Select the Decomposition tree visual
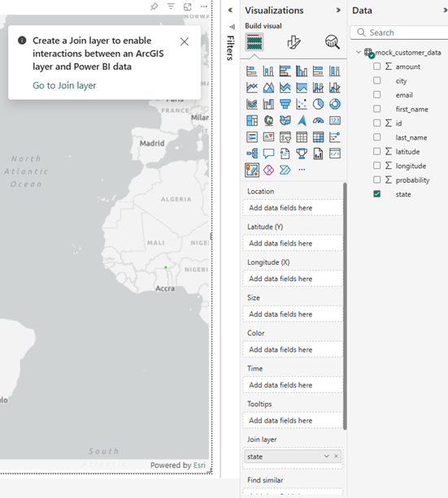This screenshot has height=498, width=448. pyautogui.click(x=252, y=154)
